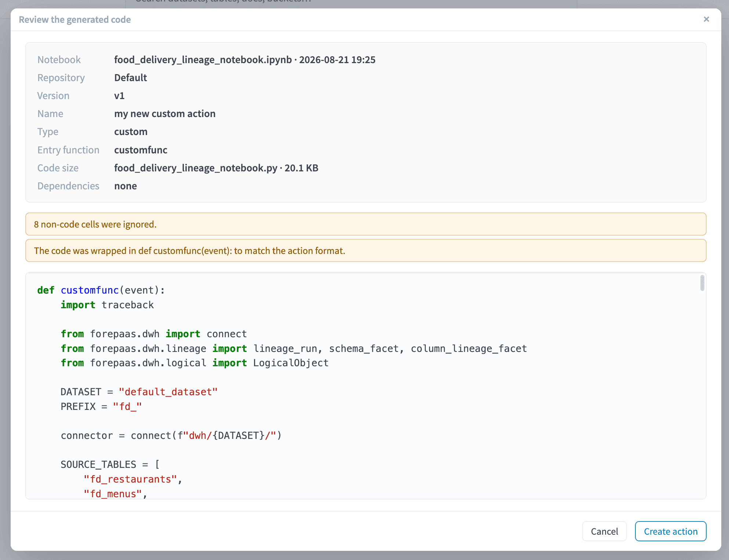Image resolution: width=729 pixels, height=560 pixels.
Task: Click the Notebook field label
Action: [x=59, y=59]
